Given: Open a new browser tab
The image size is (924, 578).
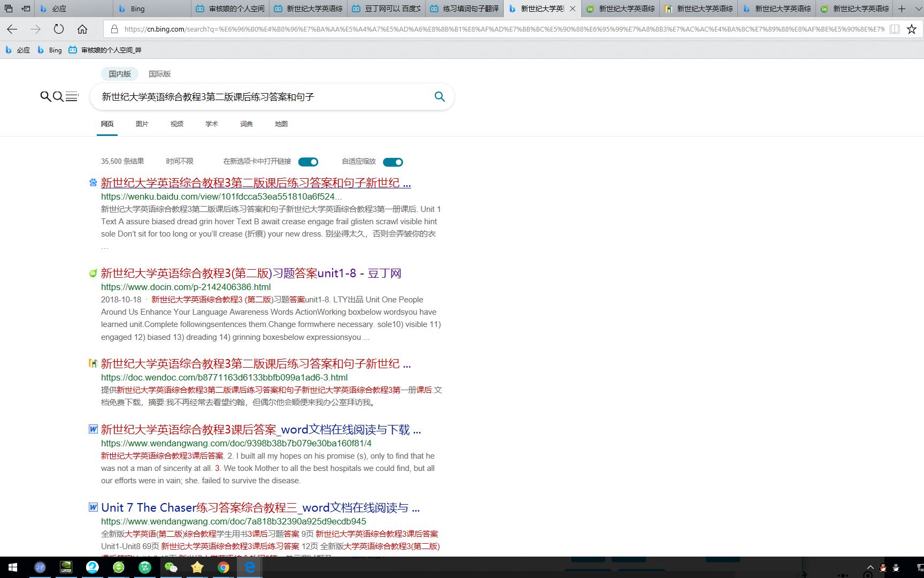Looking at the screenshot, I should [902, 9].
